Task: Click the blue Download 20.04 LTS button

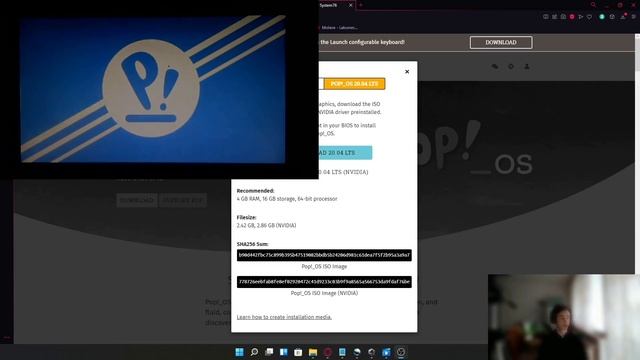Action: click(345, 153)
